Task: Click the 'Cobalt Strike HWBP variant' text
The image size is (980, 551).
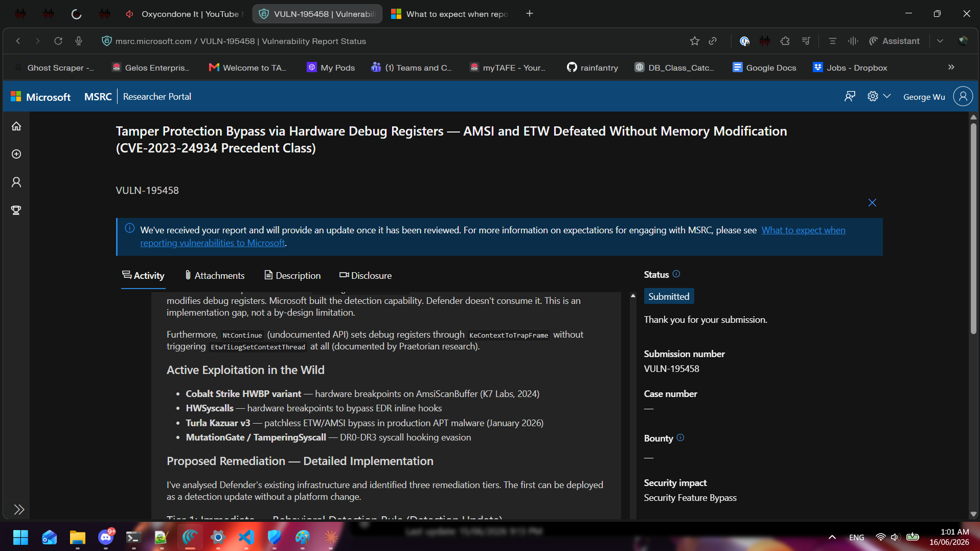Action: point(243,394)
